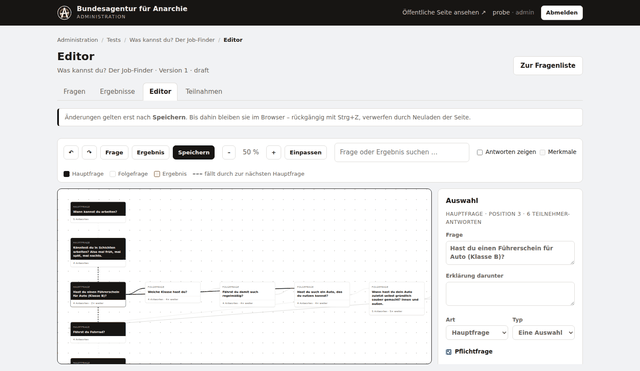Viewport: 640px width, 371px height.
Task: Select the 'Fährst du Fahrrad?' main question node
Action: pyautogui.click(x=98, y=332)
